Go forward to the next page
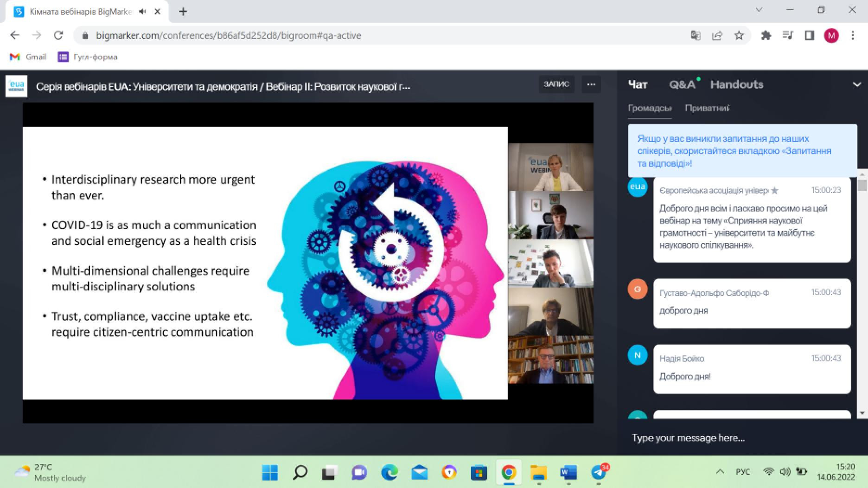This screenshot has height=488, width=868. coord(37,35)
